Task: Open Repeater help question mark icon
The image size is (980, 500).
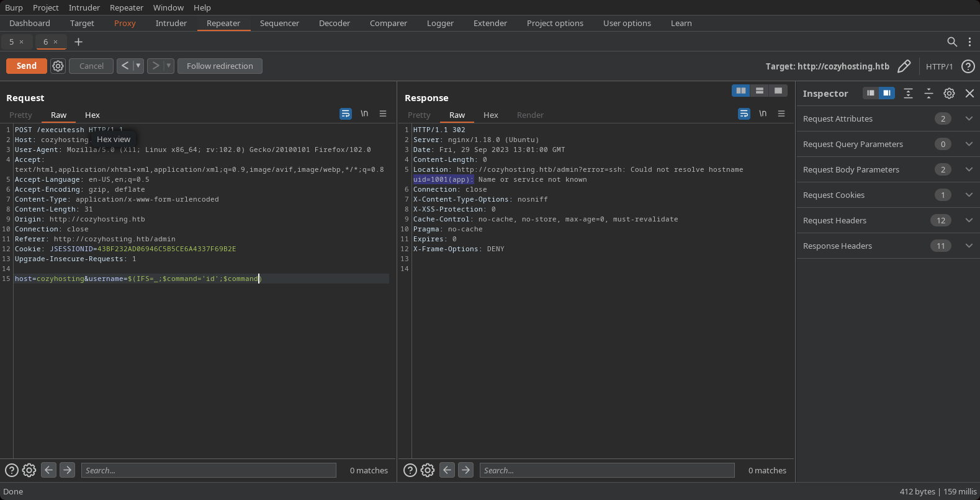Action: (x=968, y=66)
